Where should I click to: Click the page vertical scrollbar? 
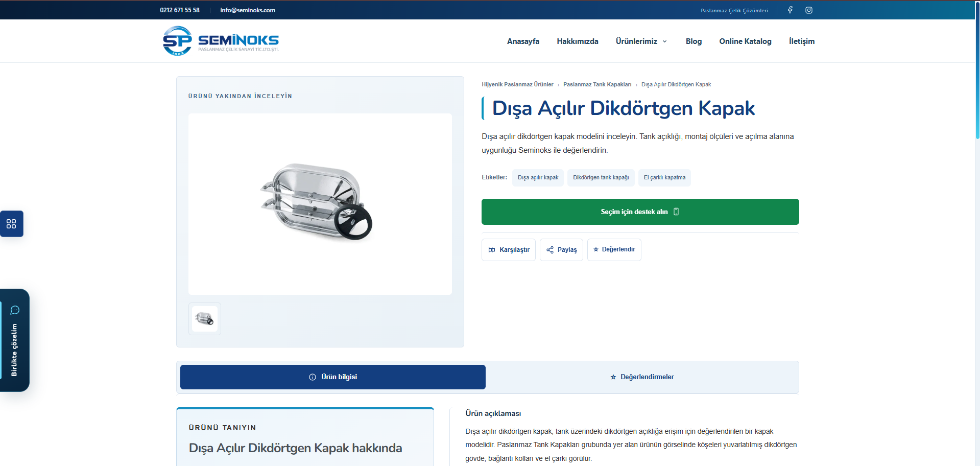(x=977, y=70)
